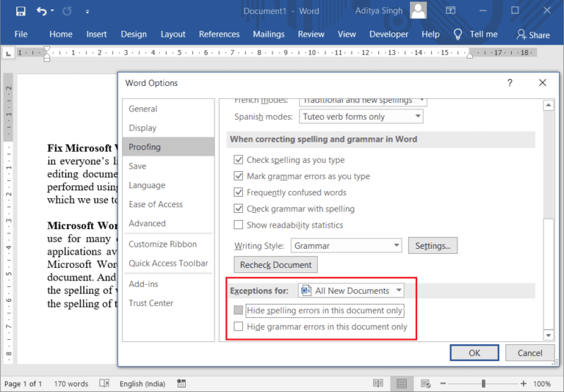Viewport: 564px width, 392px height.
Task: Click the dialog scrollbar up arrow
Action: tap(548, 106)
